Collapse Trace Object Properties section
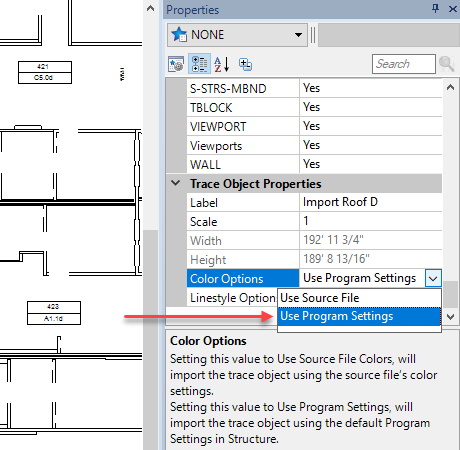460x450 pixels. coord(176,183)
